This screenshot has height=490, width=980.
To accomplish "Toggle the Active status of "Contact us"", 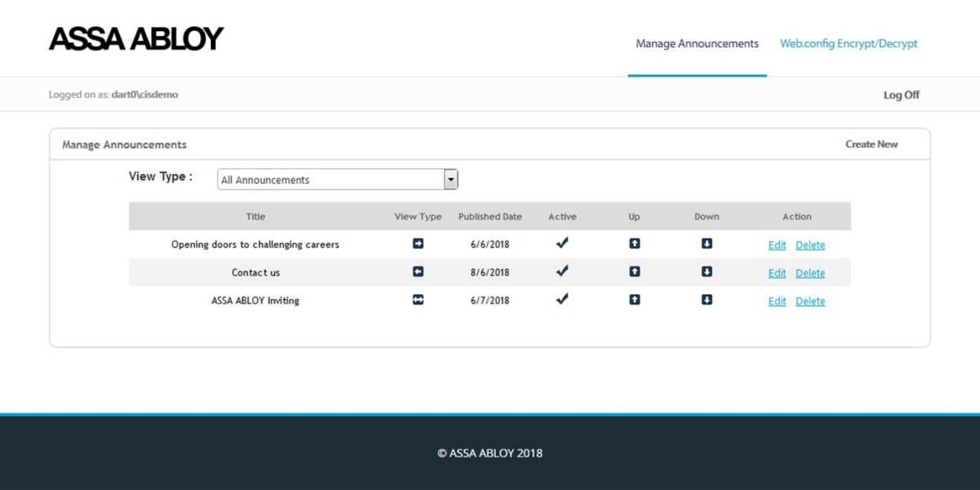I will 562,271.
